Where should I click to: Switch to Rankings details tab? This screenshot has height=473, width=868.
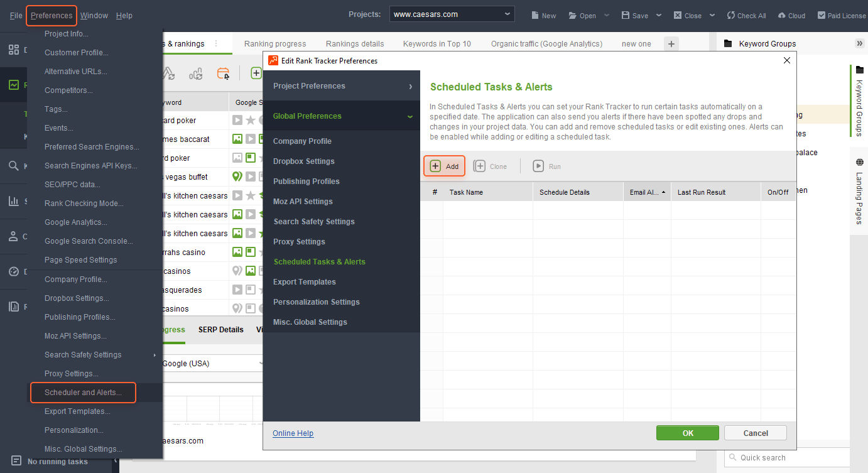coord(355,44)
